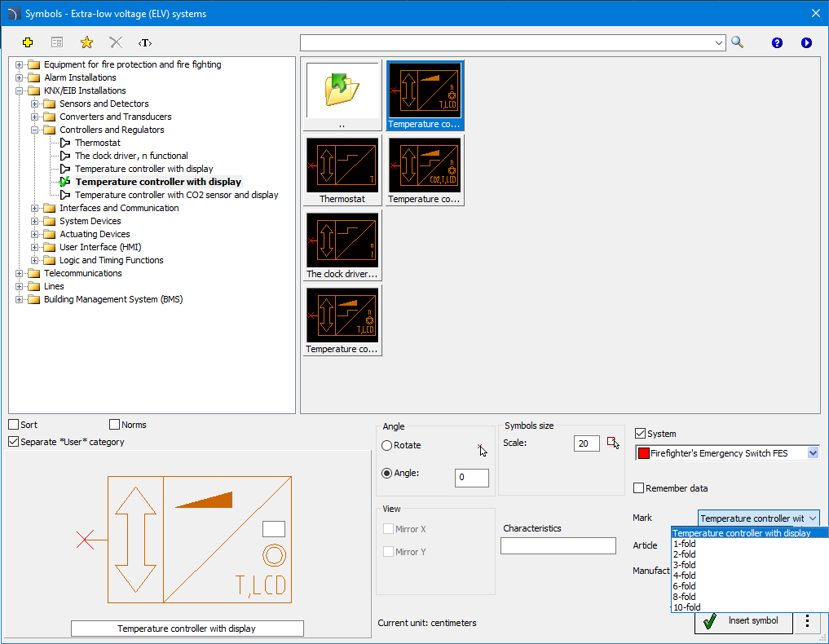This screenshot has height=644, width=829.
Task: Select the Thermostat symbol thumbnail
Action: tap(342, 170)
